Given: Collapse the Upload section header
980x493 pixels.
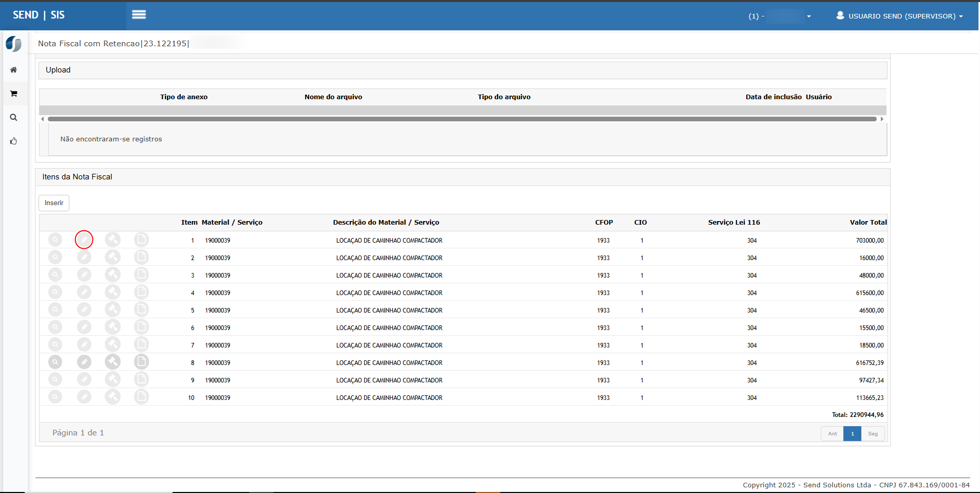Looking at the screenshot, I should (x=58, y=70).
